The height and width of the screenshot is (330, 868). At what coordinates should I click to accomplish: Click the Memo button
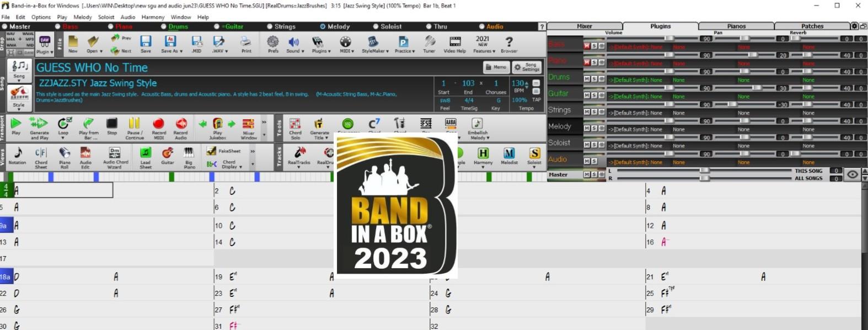[496, 67]
